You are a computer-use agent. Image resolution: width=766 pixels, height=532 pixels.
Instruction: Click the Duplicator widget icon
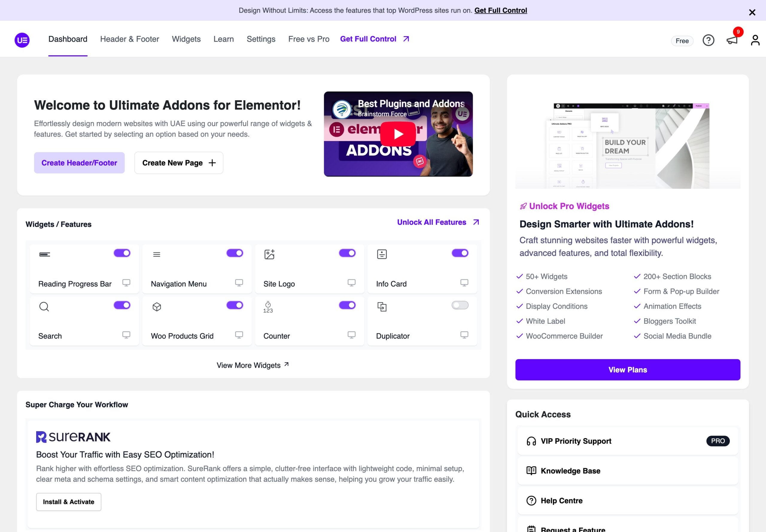[382, 306]
